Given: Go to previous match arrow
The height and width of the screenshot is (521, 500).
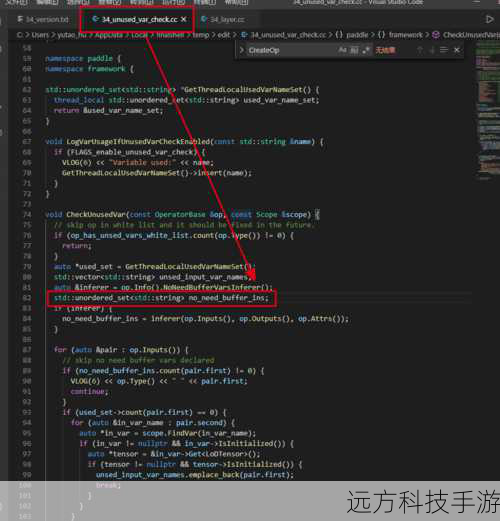Looking at the screenshot, I should (x=420, y=50).
